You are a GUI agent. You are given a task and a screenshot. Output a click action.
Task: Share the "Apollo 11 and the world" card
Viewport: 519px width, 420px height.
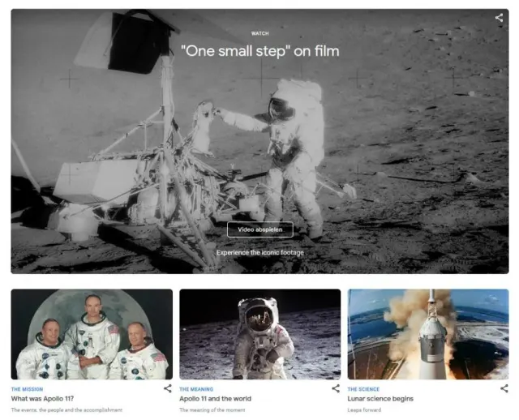pos(336,388)
